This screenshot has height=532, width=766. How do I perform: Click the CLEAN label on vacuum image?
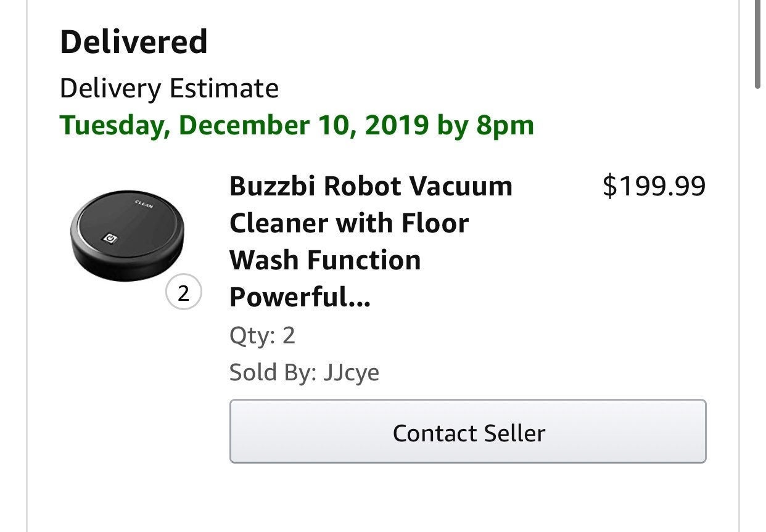click(x=144, y=203)
